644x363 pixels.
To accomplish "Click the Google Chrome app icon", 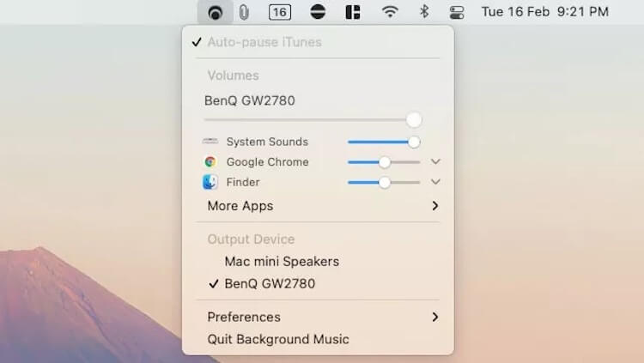I will point(210,162).
